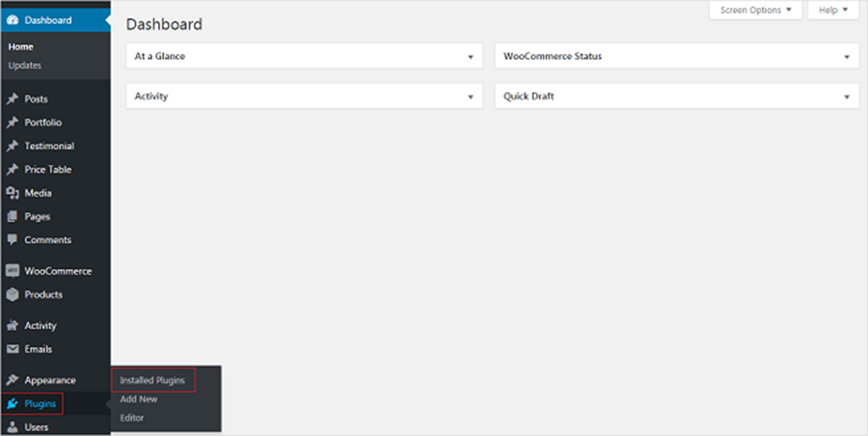Open the Screen Options dropdown
The image size is (868, 436).
[x=755, y=10]
